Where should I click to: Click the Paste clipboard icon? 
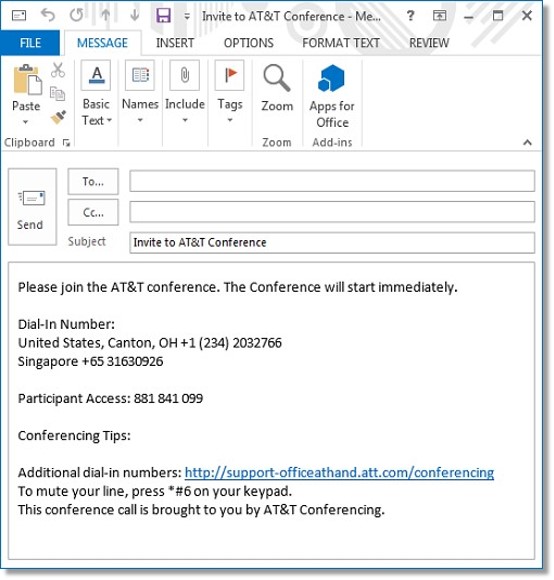(x=27, y=79)
